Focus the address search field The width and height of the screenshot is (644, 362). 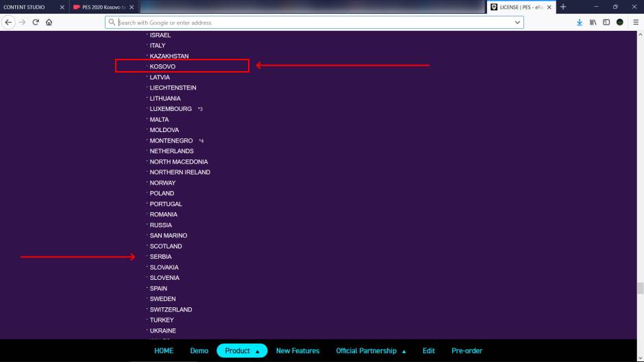(308, 22)
